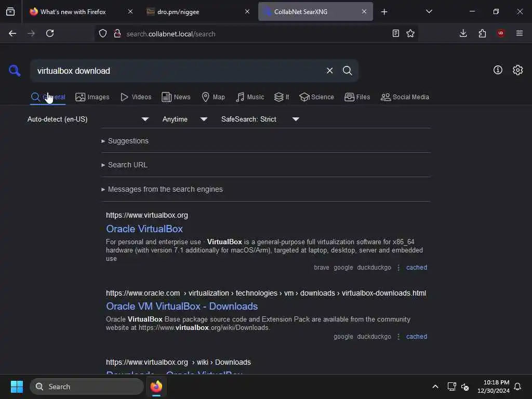532x399 pixels.
Task: Open more options dots for Oracle VirtualBox result
Action: pyautogui.click(x=398, y=268)
